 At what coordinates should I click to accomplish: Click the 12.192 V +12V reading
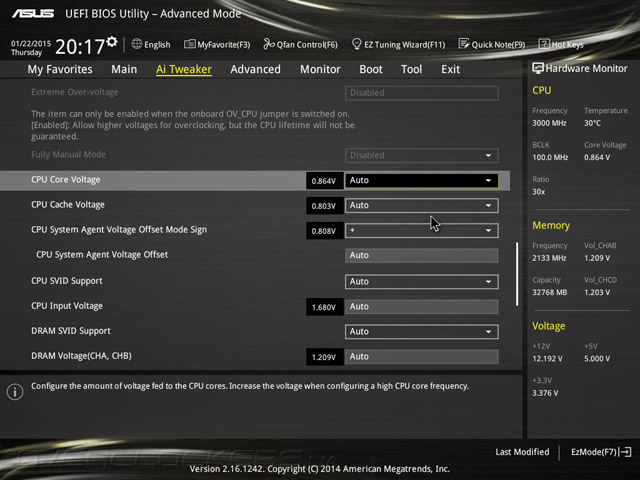click(547, 358)
